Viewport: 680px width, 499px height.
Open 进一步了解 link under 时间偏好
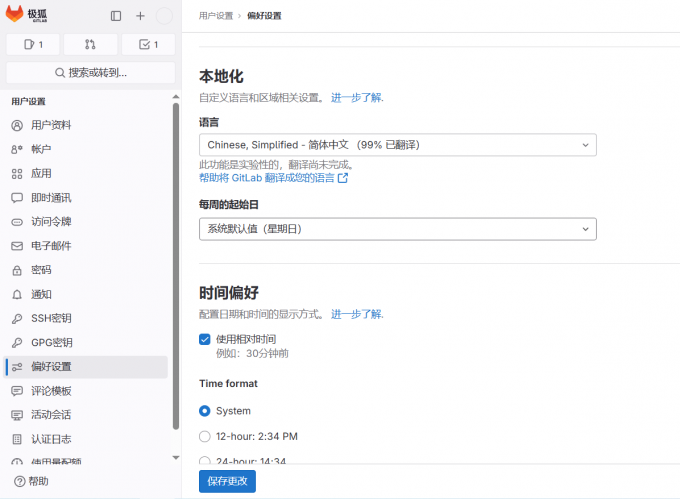click(357, 314)
